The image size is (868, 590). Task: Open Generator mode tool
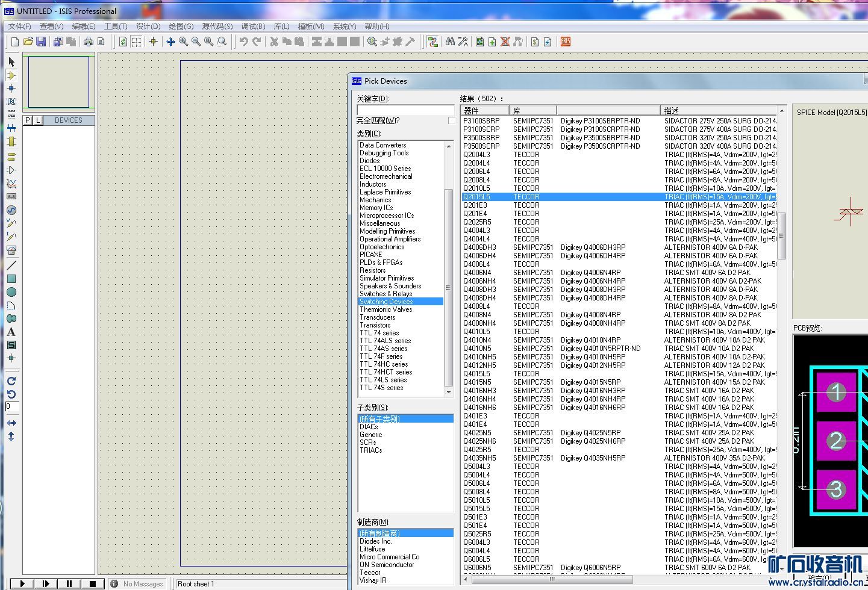(11, 210)
